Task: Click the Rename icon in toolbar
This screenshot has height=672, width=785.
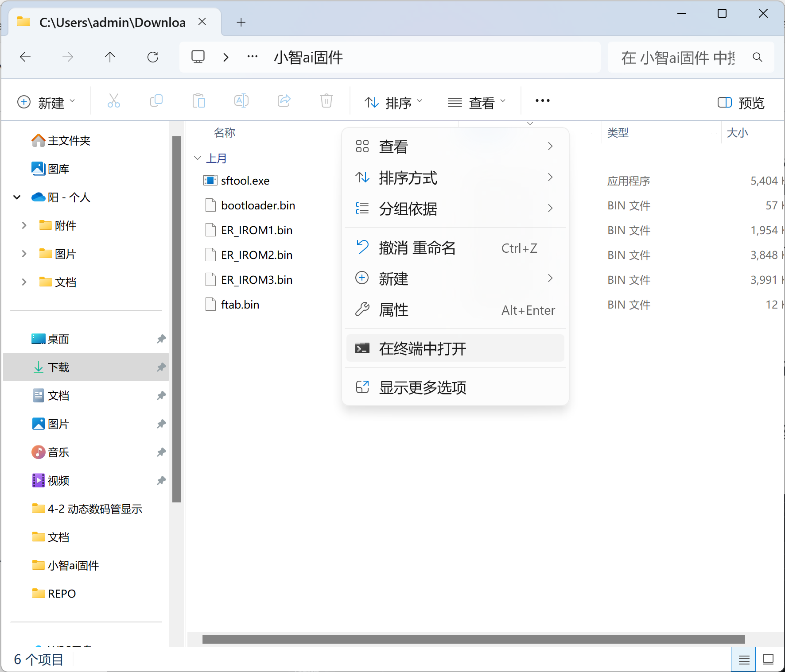Action: click(x=241, y=101)
